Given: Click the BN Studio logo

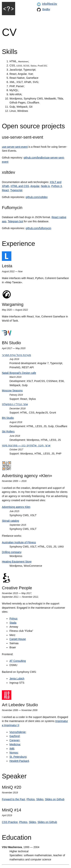Looking at the screenshot, I should pos(7,333).
